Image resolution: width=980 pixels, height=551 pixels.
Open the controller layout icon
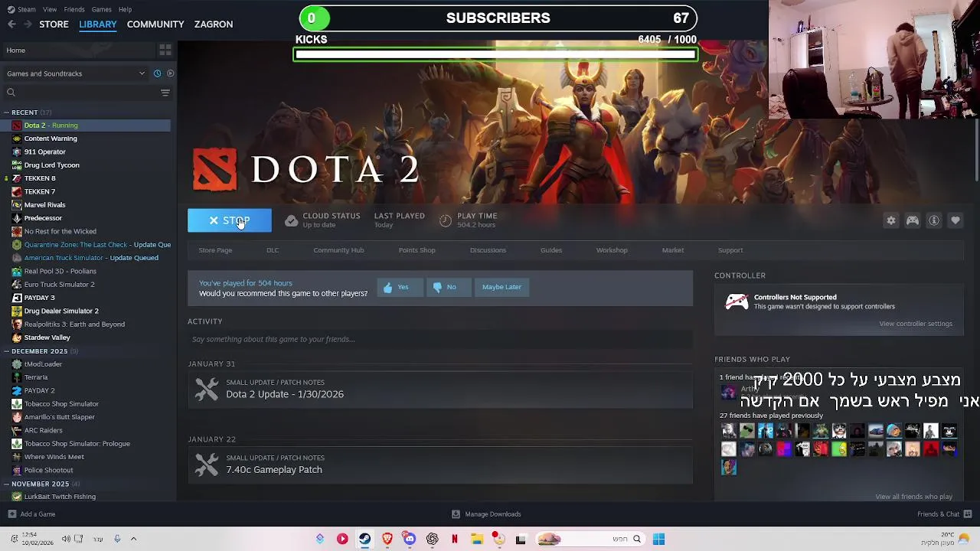[x=913, y=220]
